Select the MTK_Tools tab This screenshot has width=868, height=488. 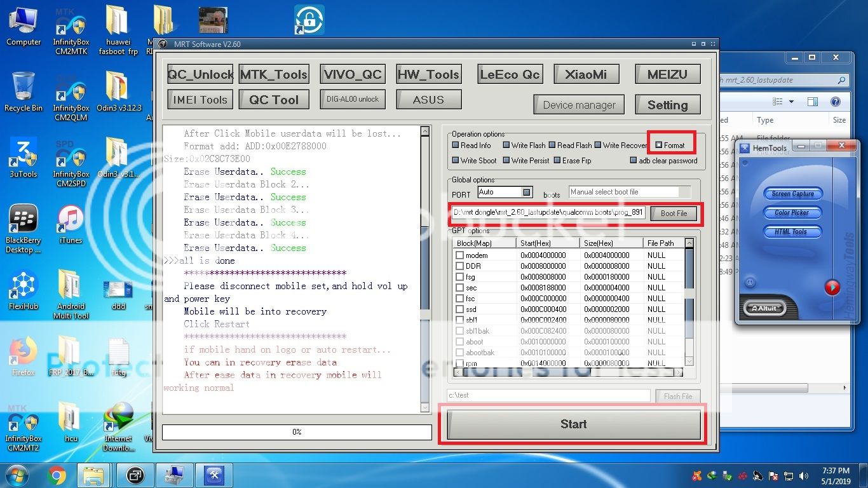point(274,74)
